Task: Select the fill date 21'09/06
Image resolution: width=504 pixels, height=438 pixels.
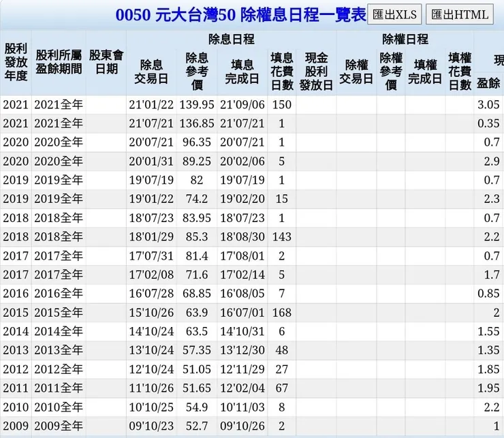Action: (x=242, y=105)
